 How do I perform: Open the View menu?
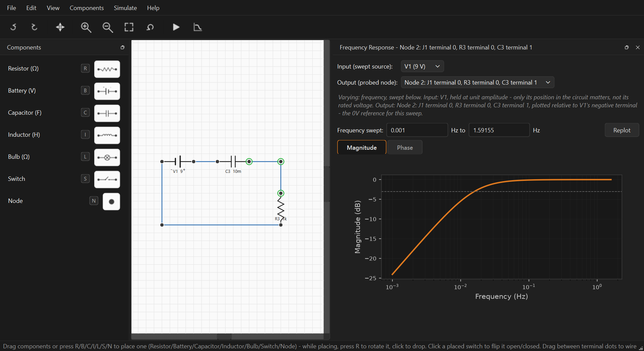(x=53, y=8)
